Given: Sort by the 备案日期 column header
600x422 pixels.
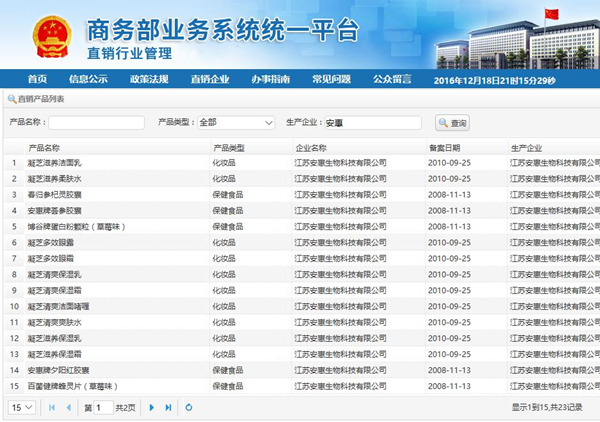Looking at the screenshot, I should coord(445,147).
